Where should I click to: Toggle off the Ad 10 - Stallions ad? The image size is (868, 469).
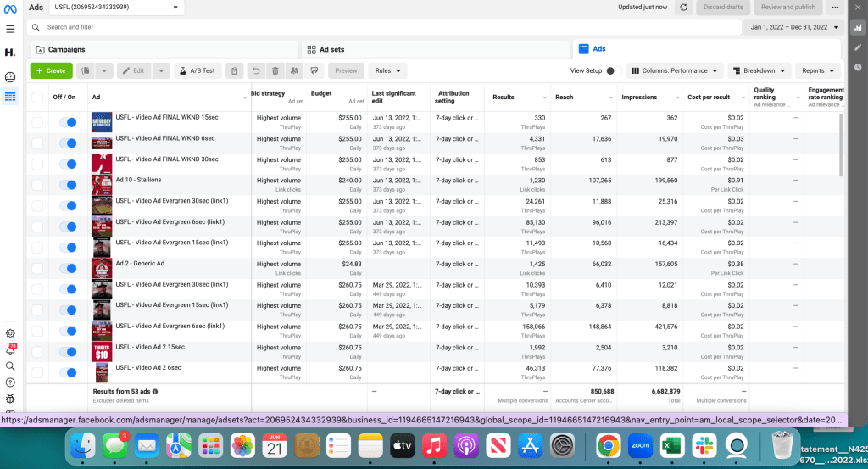[x=68, y=185]
